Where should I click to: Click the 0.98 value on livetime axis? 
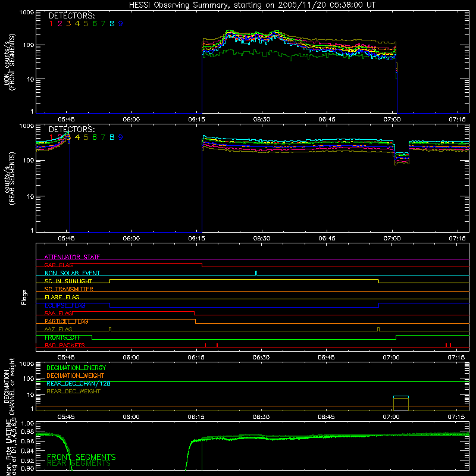pyautogui.click(x=28, y=432)
